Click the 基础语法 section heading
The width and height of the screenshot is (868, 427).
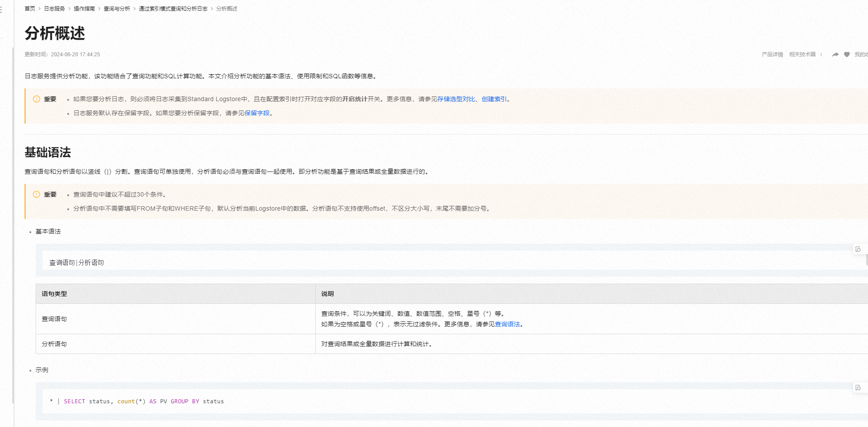click(48, 153)
